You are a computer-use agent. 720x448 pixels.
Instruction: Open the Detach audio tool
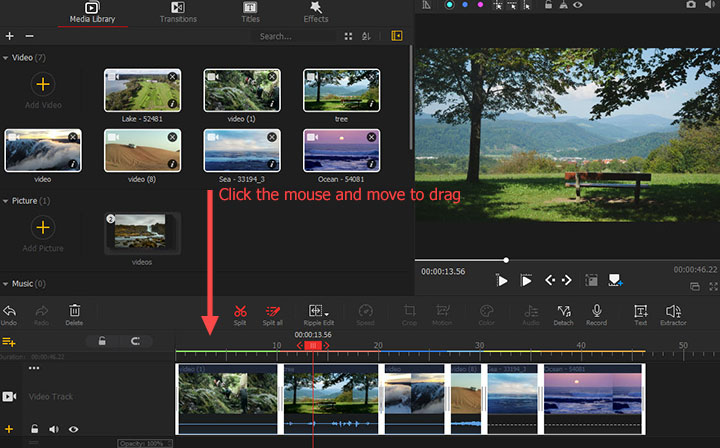point(563,312)
